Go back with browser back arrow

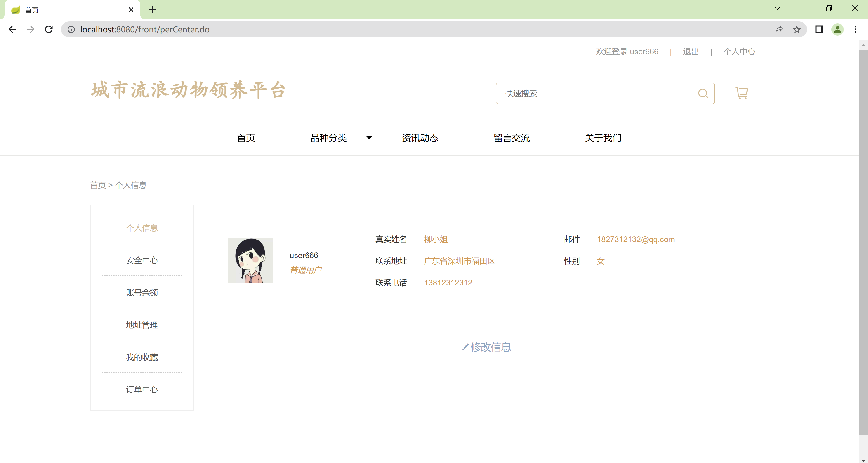(12, 30)
